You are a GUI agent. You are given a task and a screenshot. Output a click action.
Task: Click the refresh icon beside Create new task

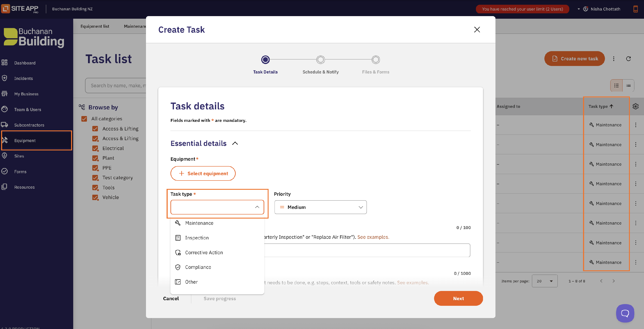coord(628,58)
